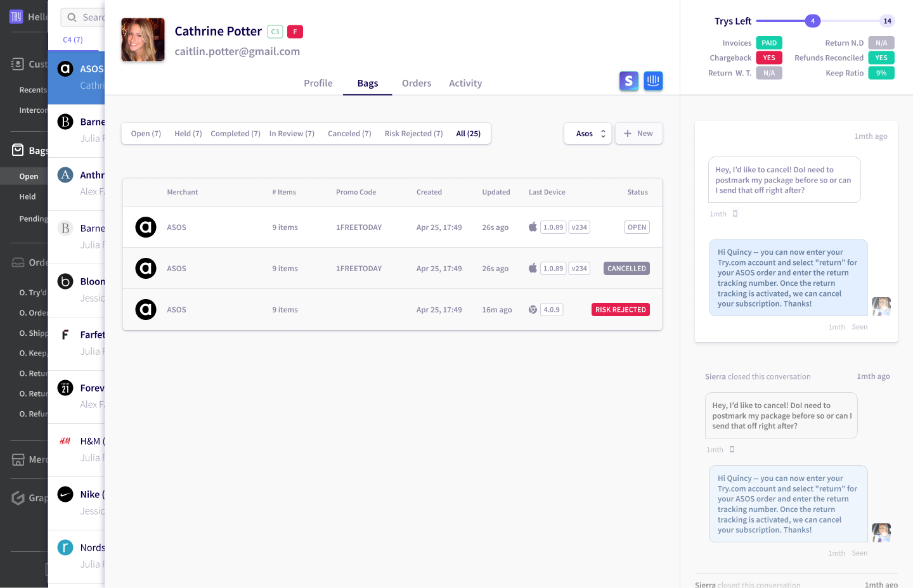This screenshot has height=588, width=913.
Task: Click the 1FREETODAY promo code in OPEN row
Action: point(359,227)
